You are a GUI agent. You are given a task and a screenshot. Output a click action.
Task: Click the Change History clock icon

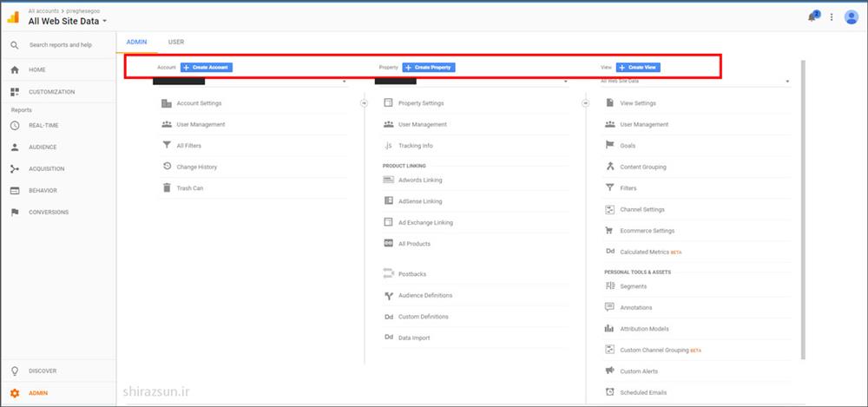coord(167,167)
